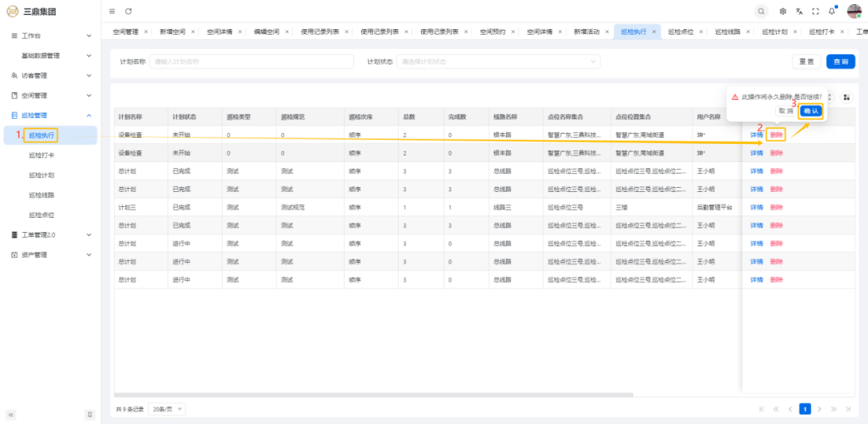Click the language translate icon

(799, 11)
